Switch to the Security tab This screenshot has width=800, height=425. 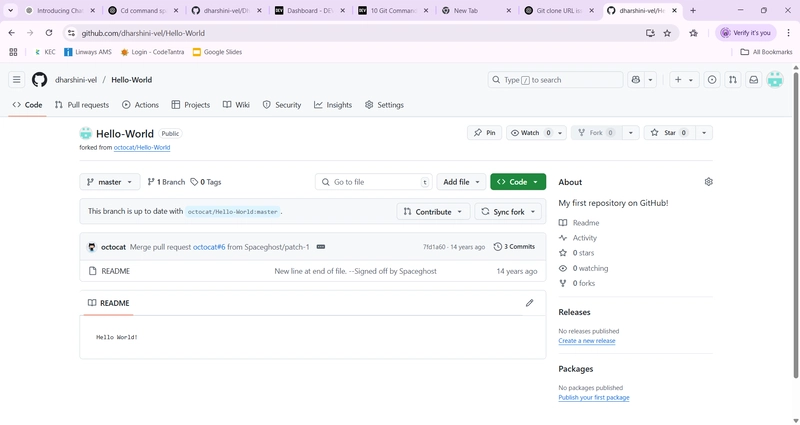[x=282, y=105]
